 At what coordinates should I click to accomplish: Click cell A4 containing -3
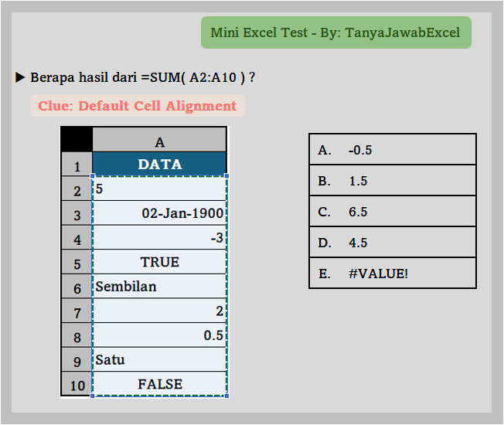tap(159, 237)
